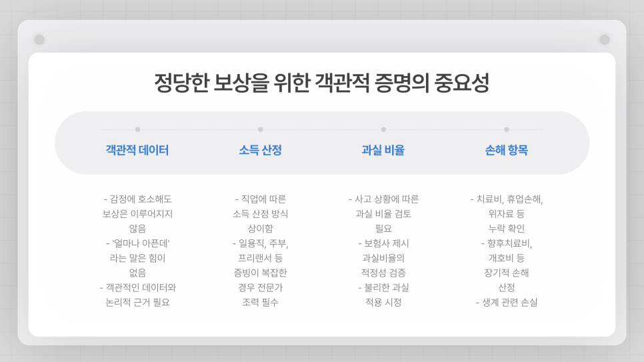Click the line '보상은 이루어지지'
The width and height of the screenshot is (644, 362).
[137, 214]
